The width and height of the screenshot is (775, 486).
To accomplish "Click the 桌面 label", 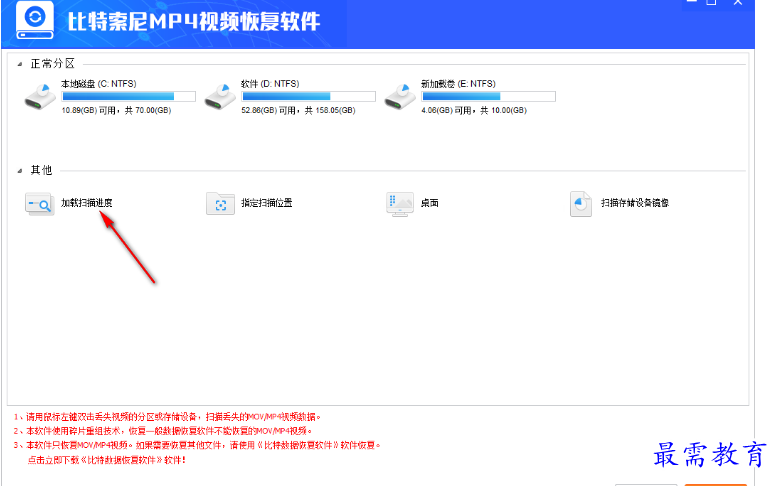I will coord(430,203).
